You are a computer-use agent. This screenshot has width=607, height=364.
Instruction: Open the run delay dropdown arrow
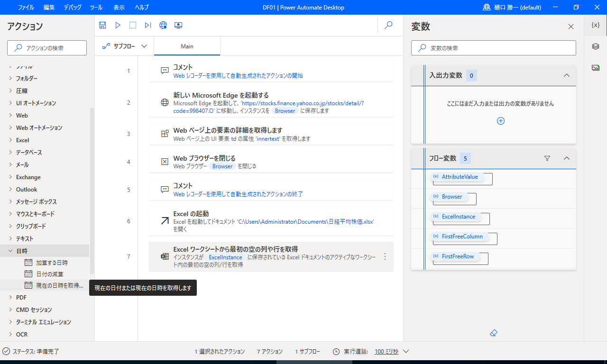point(406,352)
